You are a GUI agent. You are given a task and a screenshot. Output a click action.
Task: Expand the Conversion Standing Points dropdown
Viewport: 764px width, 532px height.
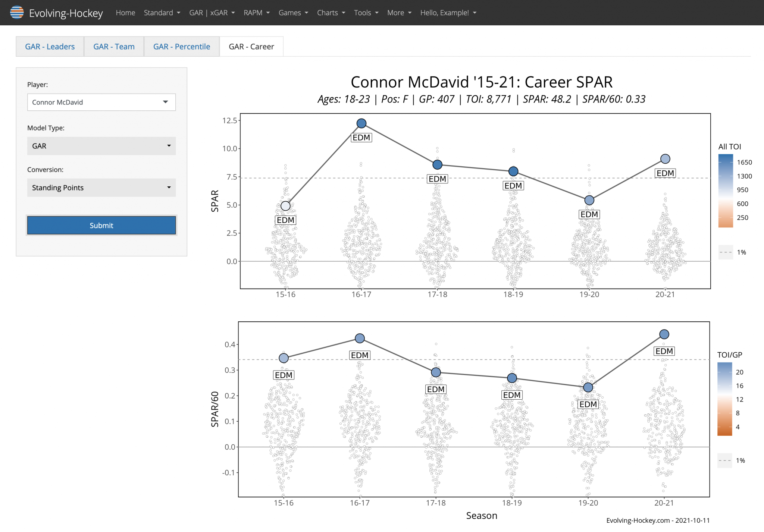(101, 188)
